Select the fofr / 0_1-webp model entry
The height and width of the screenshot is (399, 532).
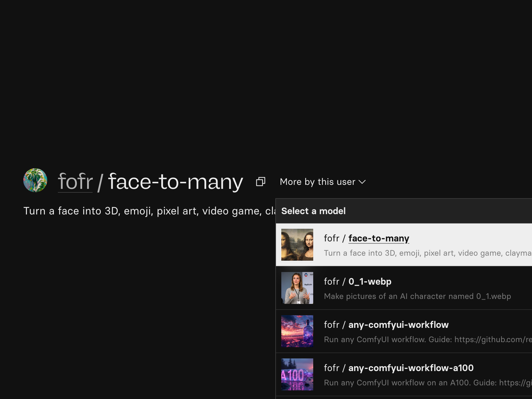click(x=404, y=288)
